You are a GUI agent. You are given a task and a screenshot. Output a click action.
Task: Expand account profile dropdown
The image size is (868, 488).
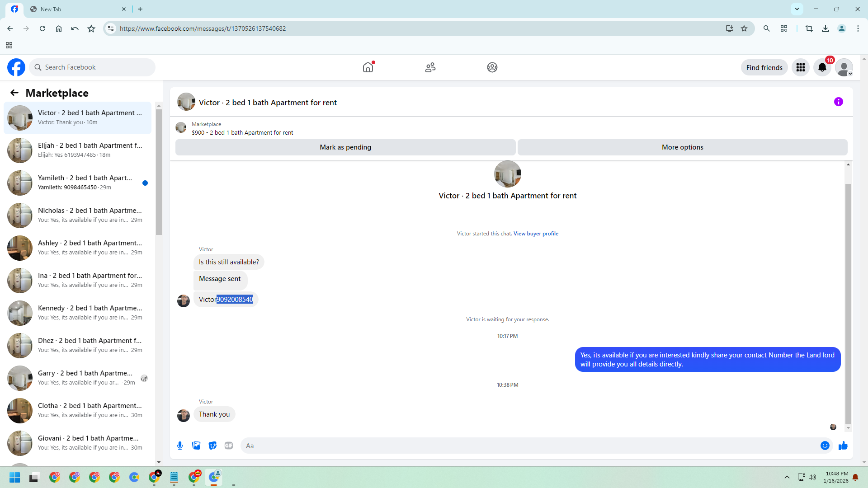point(844,68)
